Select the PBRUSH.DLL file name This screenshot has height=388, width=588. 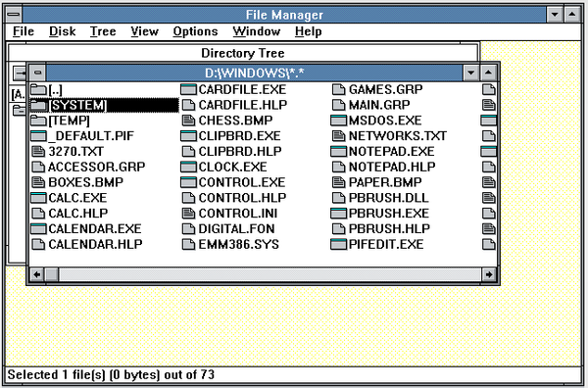coord(388,198)
